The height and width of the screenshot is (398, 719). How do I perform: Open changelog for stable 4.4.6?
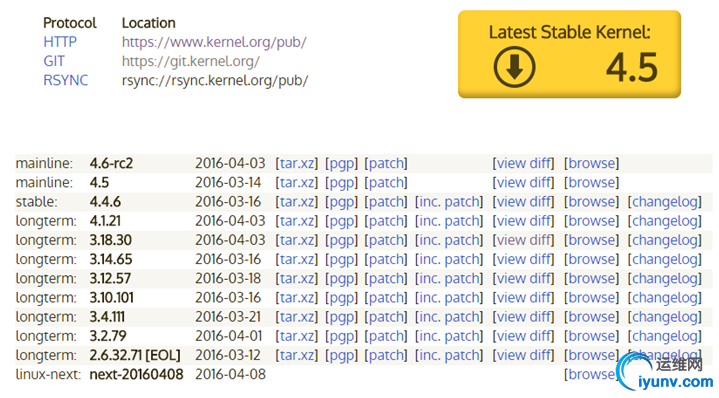click(x=665, y=202)
